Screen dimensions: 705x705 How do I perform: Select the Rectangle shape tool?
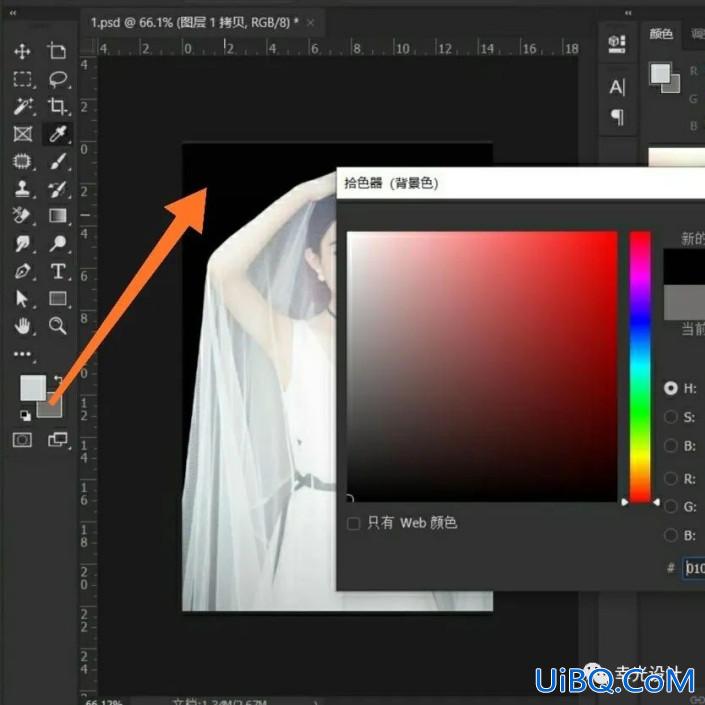click(58, 299)
